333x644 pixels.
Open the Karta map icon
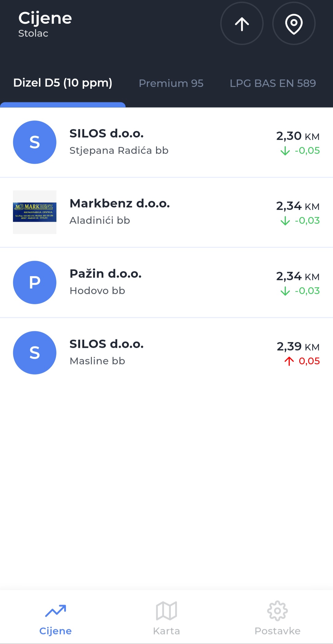tap(166, 610)
